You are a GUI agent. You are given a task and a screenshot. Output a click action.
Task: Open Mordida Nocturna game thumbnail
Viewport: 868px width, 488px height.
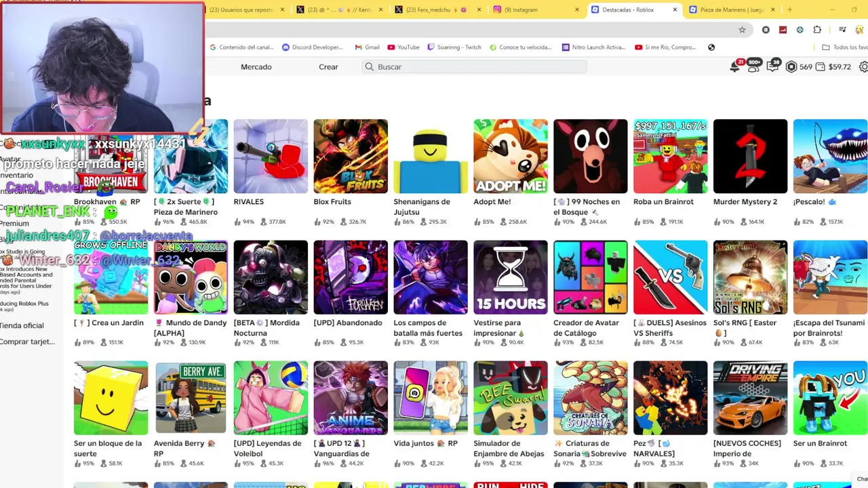coord(271,277)
